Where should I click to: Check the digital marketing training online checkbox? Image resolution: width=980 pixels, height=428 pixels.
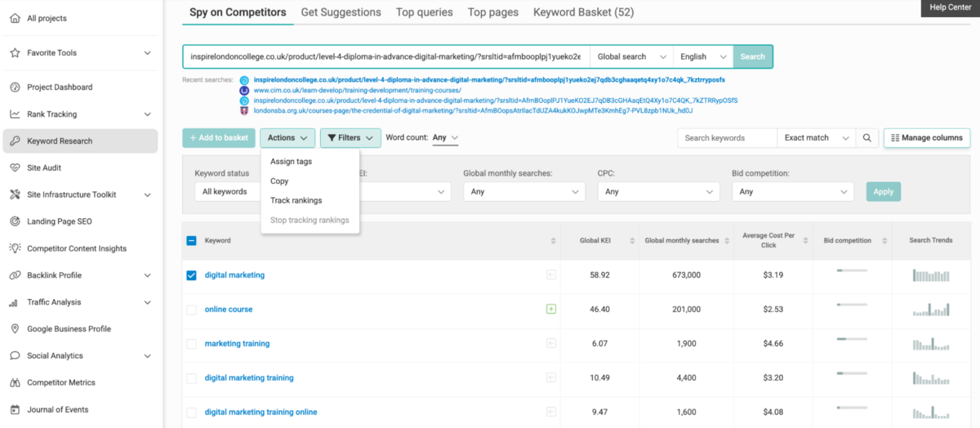191,412
